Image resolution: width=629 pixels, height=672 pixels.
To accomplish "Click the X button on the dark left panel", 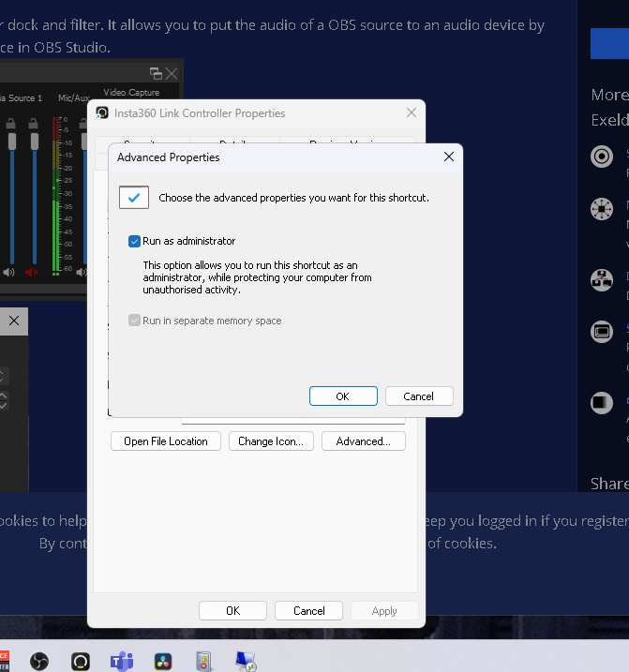I will point(14,321).
